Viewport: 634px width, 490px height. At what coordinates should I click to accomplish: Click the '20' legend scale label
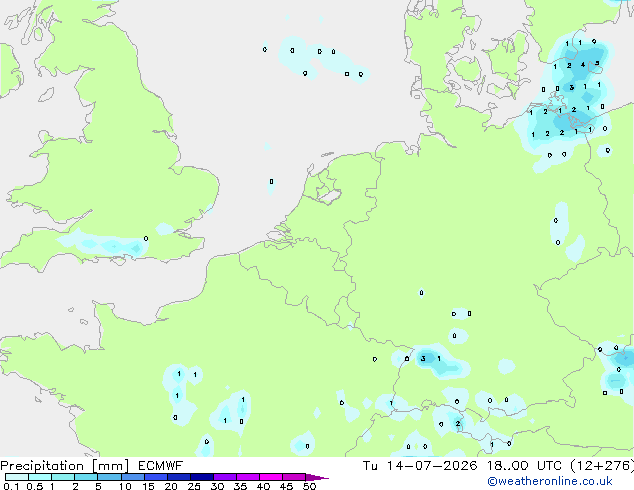pos(171,486)
